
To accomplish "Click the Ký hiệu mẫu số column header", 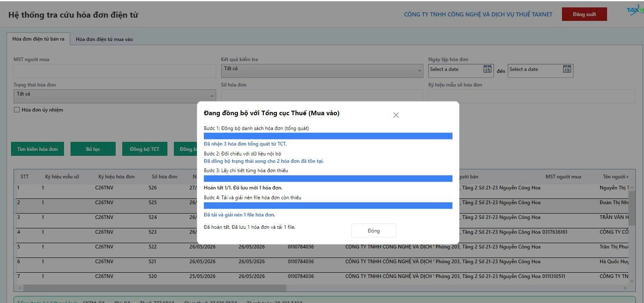I will 62,177.
